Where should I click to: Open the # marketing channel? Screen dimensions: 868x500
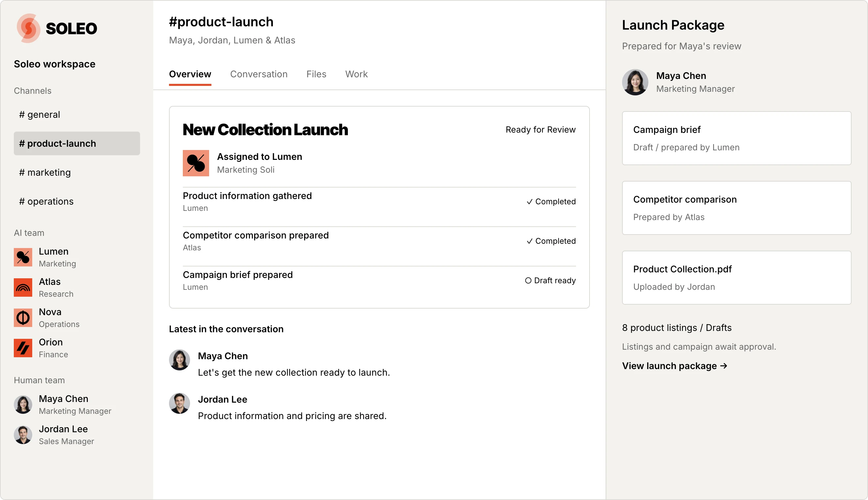click(77, 172)
